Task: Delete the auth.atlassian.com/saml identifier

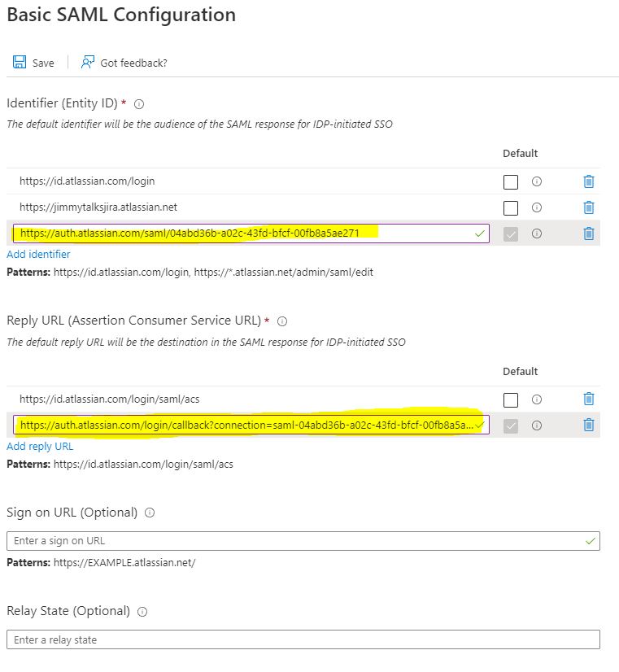Action: click(x=589, y=233)
